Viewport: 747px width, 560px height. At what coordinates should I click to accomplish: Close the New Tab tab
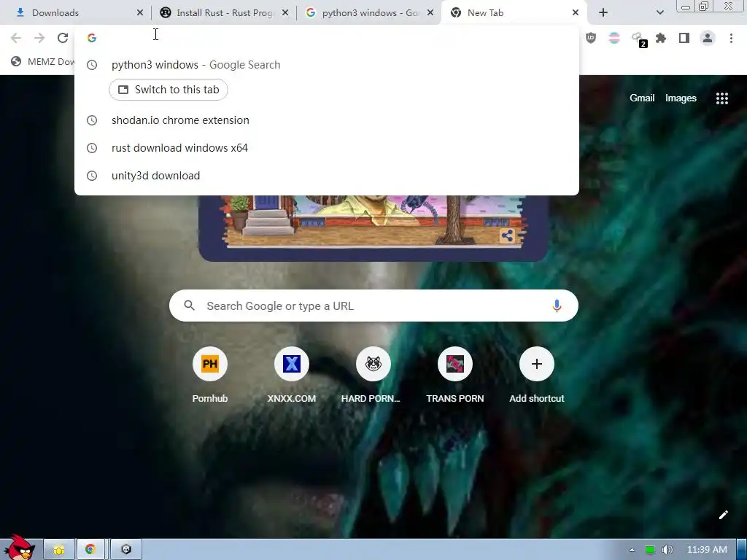click(576, 13)
